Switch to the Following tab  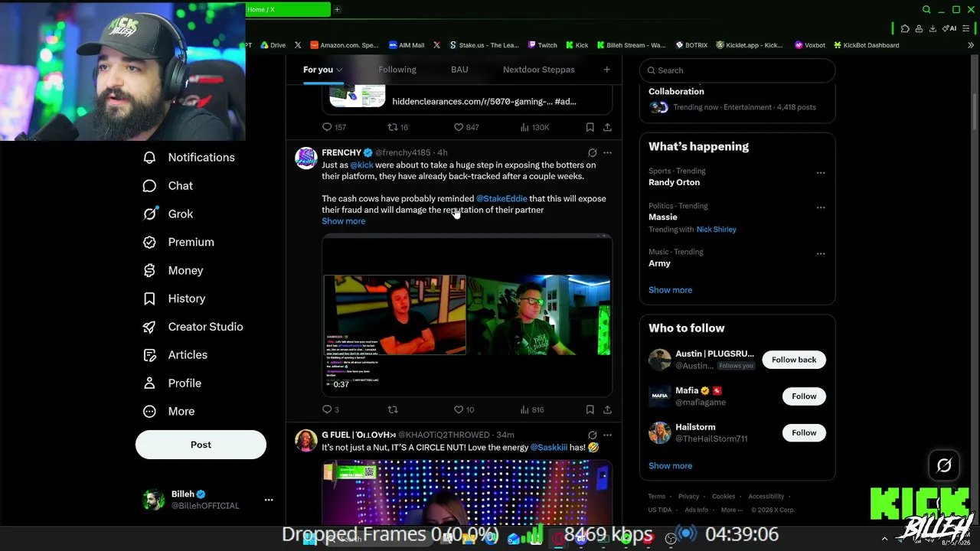(x=397, y=70)
